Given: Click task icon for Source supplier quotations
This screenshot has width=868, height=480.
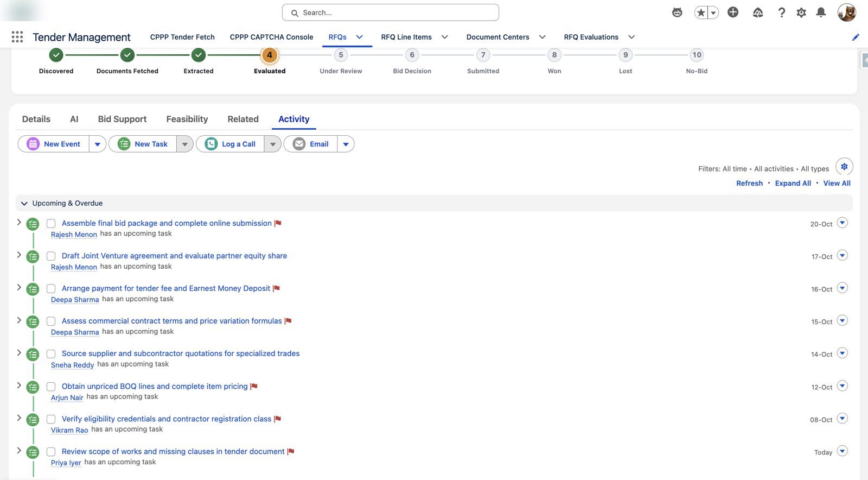Looking at the screenshot, I should pos(33,354).
